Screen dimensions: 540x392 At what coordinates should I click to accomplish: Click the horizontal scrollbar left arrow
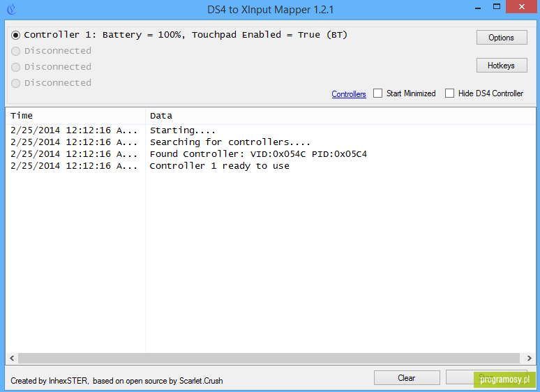pyautogui.click(x=12, y=358)
